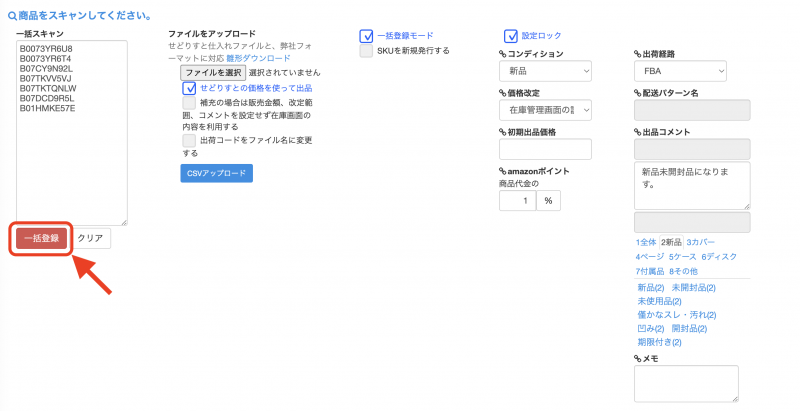This screenshot has height=411, width=800.
Task: Click the 選択されていません file status text
Action: coord(285,72)
